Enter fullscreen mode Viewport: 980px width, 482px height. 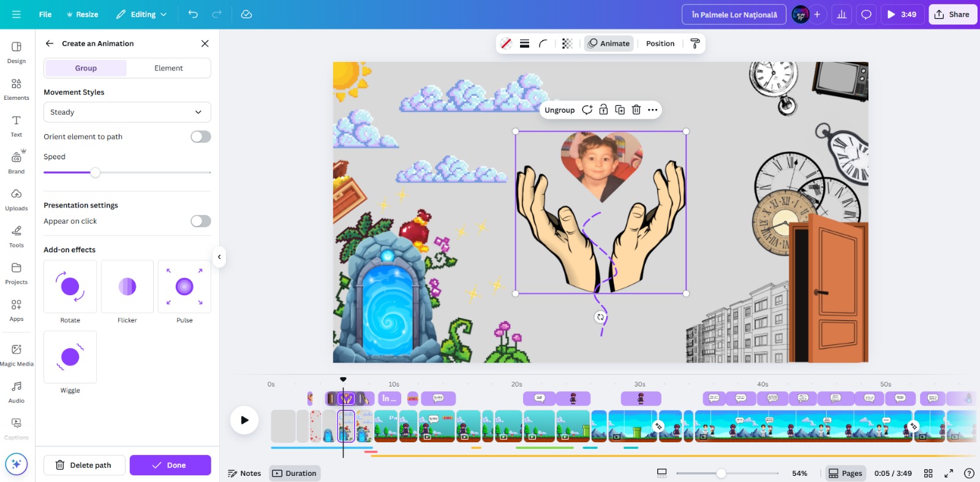coord(949,473)
